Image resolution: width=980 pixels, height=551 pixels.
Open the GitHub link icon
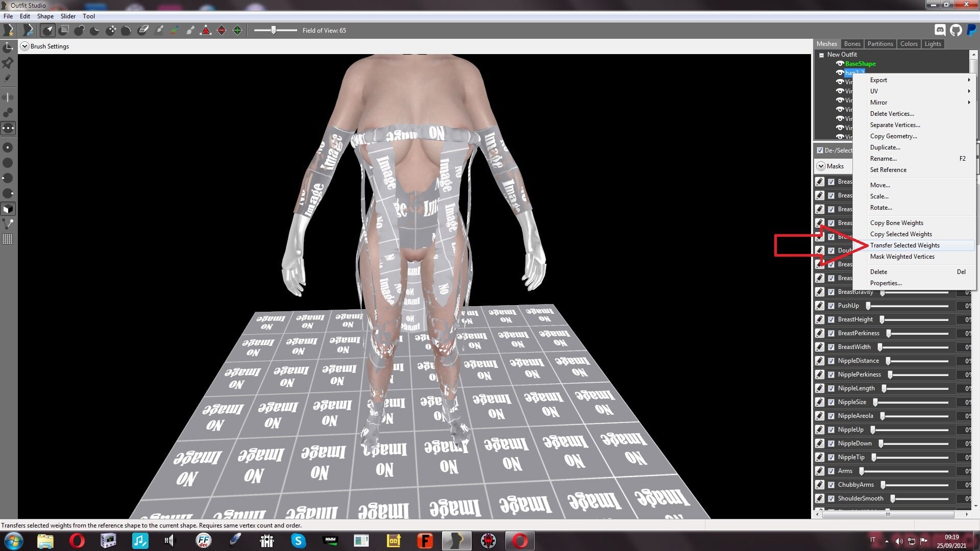[956, 30]
